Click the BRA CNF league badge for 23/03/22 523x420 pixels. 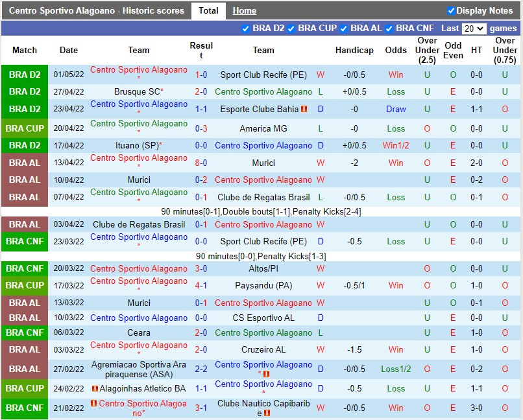coord(25,241)
